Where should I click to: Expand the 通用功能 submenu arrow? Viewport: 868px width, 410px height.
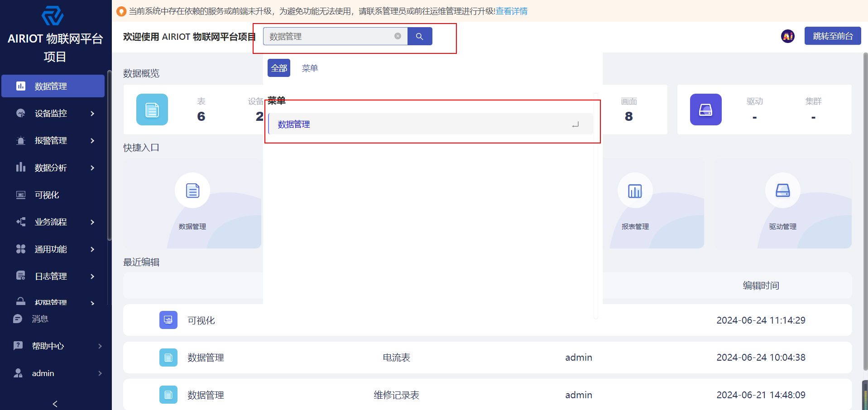point(92,249)
